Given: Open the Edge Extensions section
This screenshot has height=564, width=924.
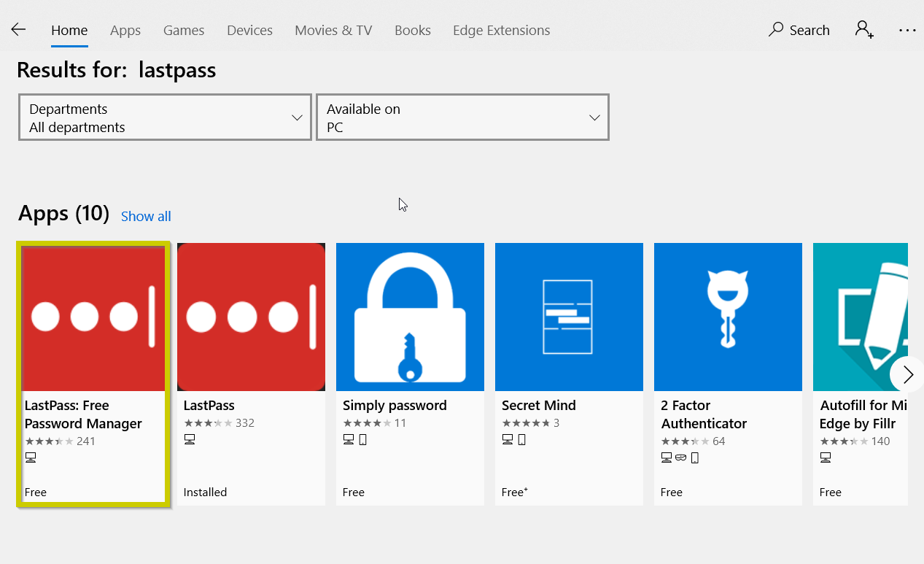Looking at the screenshot, I should coord(501,30).
